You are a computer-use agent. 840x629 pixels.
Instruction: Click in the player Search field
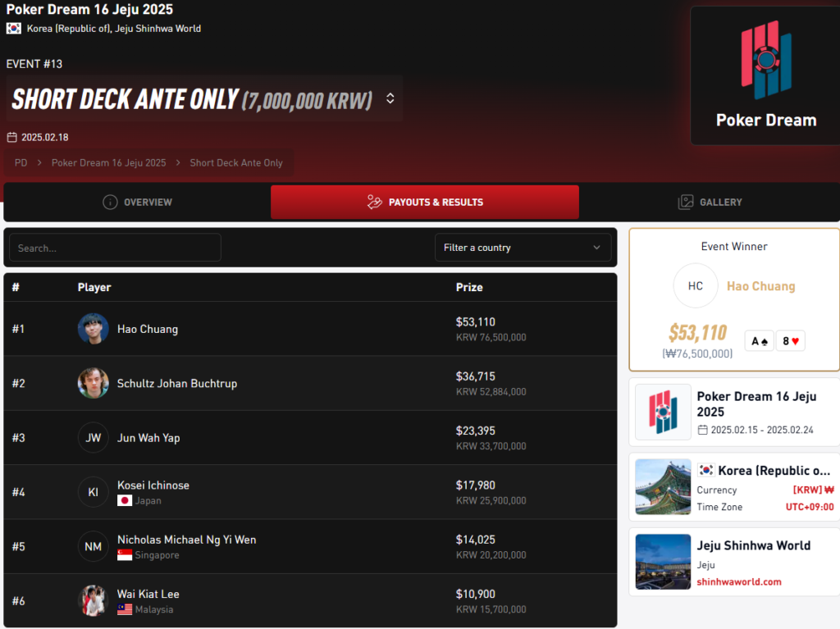click(x=115, y=248)
